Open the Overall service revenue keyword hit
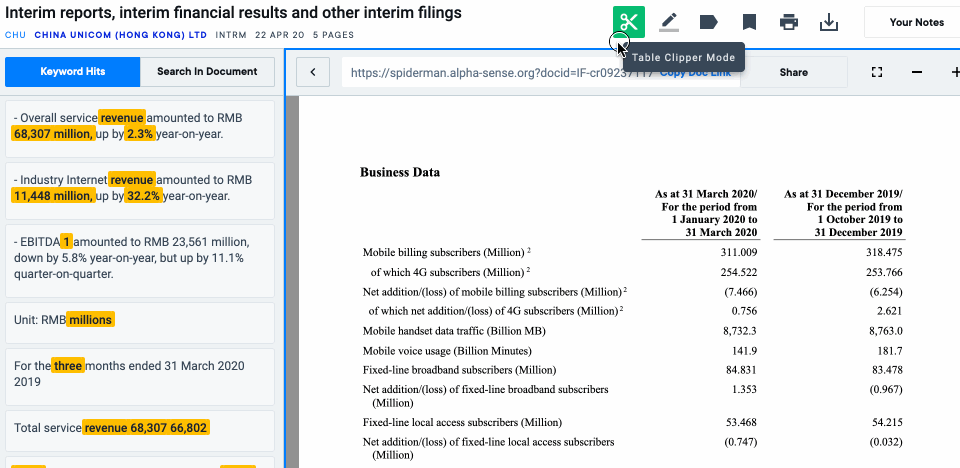960x468 pixels. point(139,126)
